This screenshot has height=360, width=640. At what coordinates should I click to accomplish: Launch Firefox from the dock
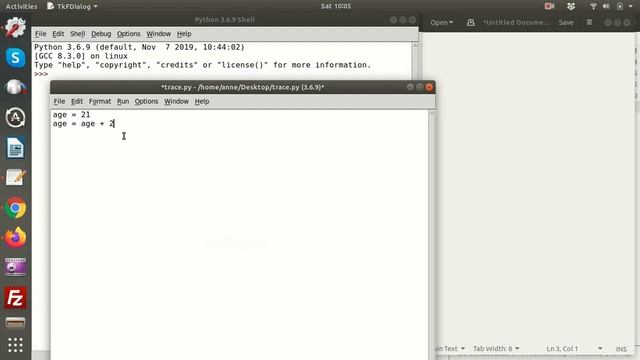click(16, 238)
